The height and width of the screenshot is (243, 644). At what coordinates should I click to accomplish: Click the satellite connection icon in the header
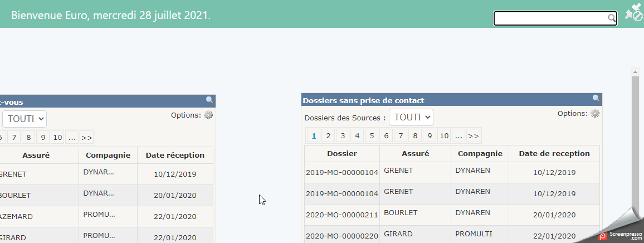[x=633, y=12]
